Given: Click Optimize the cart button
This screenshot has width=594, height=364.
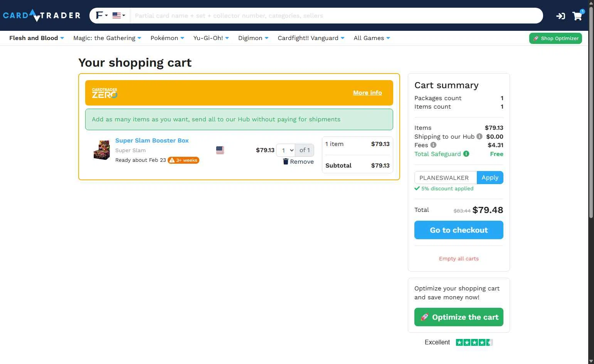Looking at the screenshot, I should 459,317.
